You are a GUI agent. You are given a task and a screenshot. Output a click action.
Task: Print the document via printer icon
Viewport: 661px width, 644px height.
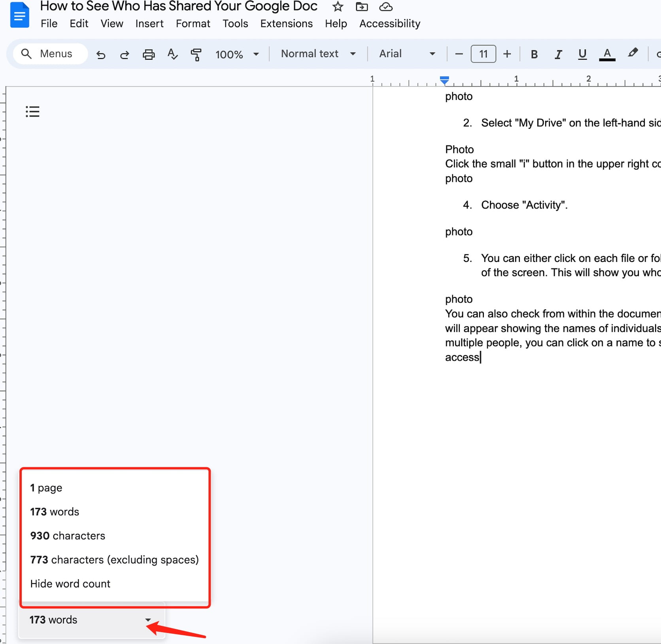(x=149, y=54)
